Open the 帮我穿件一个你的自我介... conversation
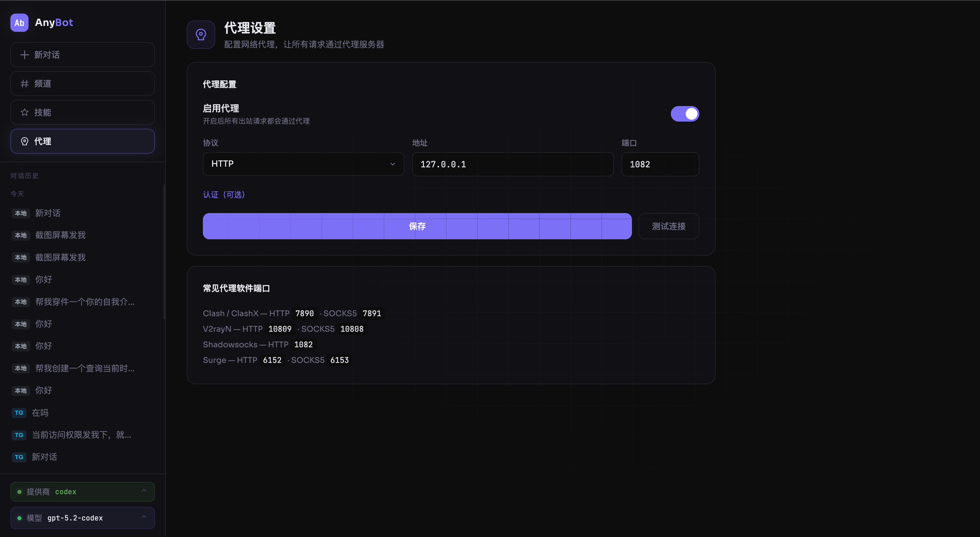980x537 pixels. click(x=83, y=302)
